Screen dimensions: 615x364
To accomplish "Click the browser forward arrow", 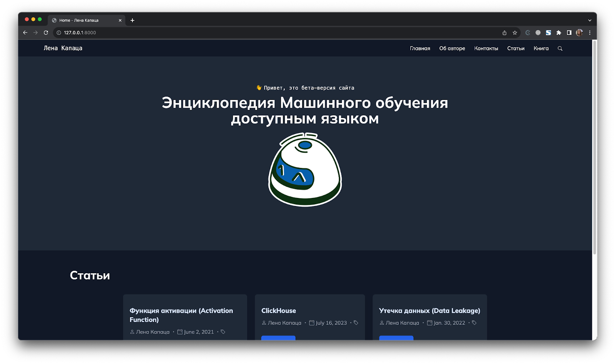I will 35,33.
